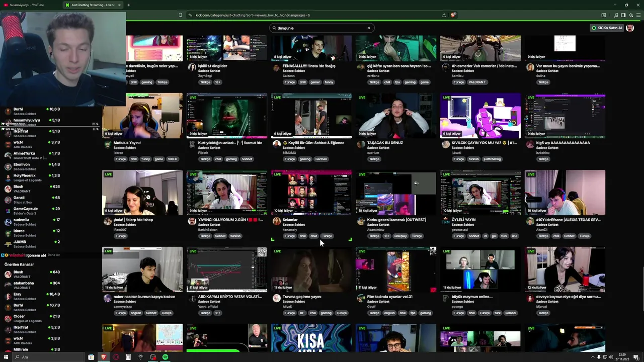
Task: Click the Kick search field containing duygunie
Action: pos(321,28)
